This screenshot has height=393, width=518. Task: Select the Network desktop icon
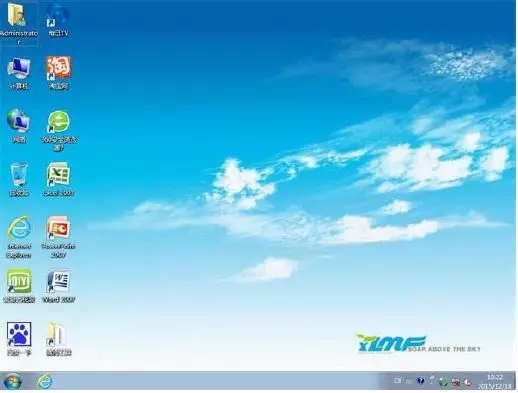coord(19,126)
